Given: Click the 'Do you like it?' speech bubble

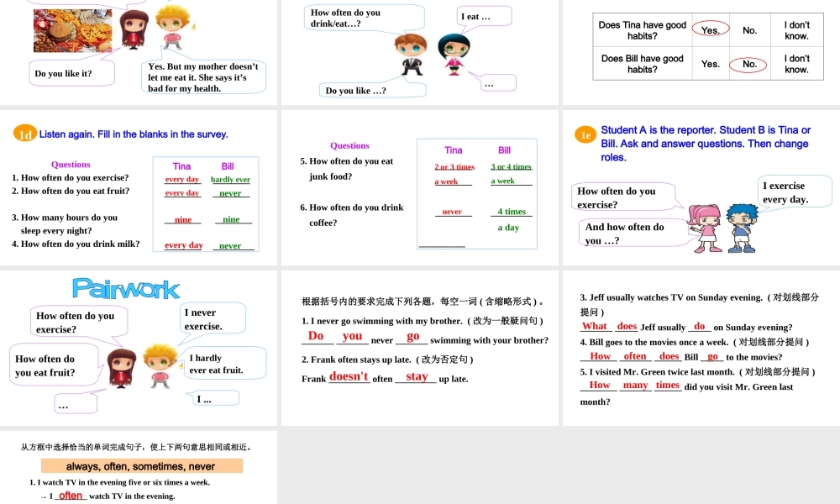Looking at the screenshot, I should [x=72, y=74].
